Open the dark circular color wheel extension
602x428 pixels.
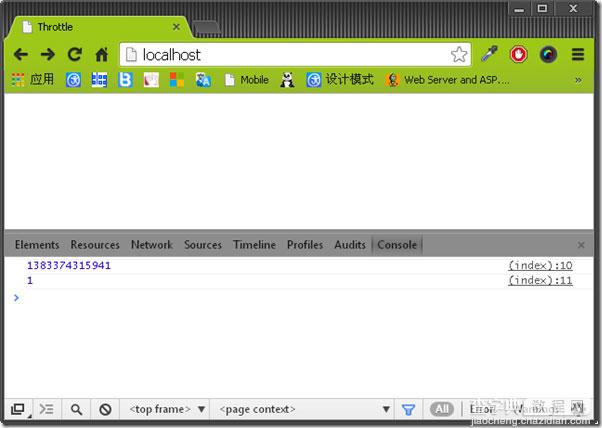548,54
